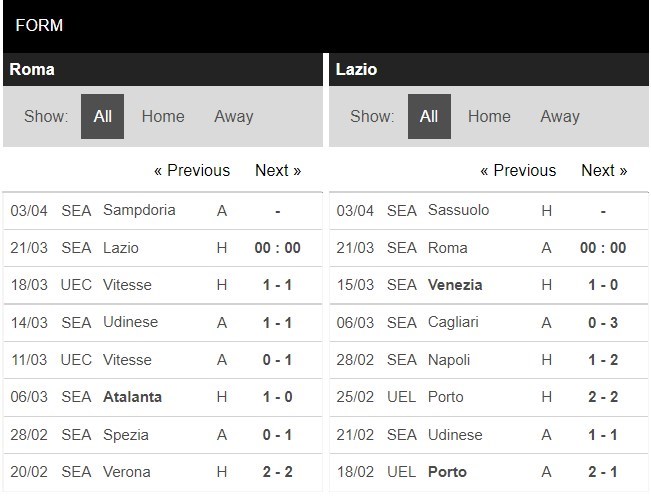The image size is (651, 498).
Task: Click Previous link in Lazio panel
Action: 517,170
